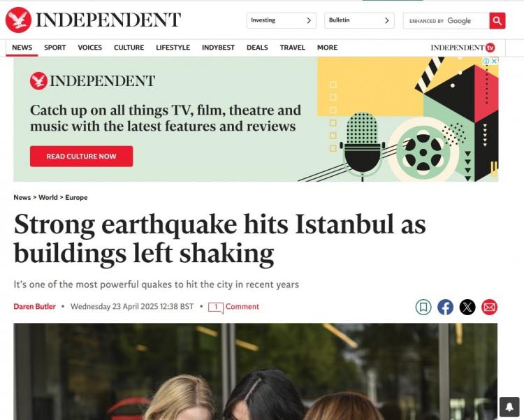The height and width of the screenshot is (420, 524).
Task: Open notifications bell button
Action: click(509, 407)
